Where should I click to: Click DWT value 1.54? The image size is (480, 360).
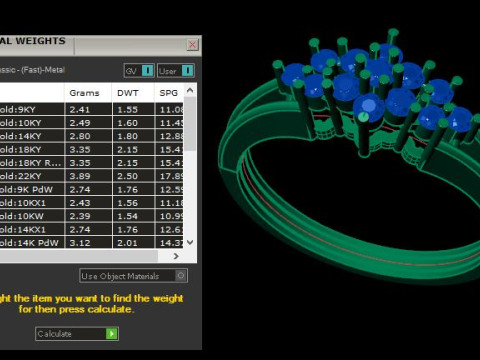click(127, 216)
